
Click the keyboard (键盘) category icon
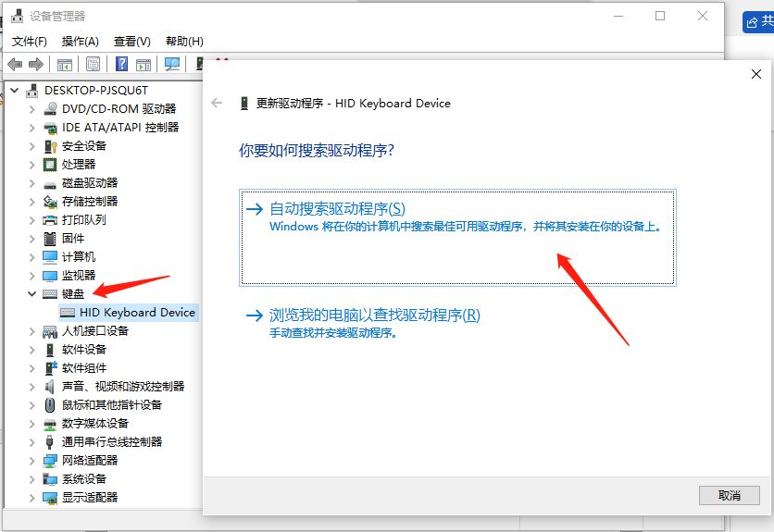50,294
